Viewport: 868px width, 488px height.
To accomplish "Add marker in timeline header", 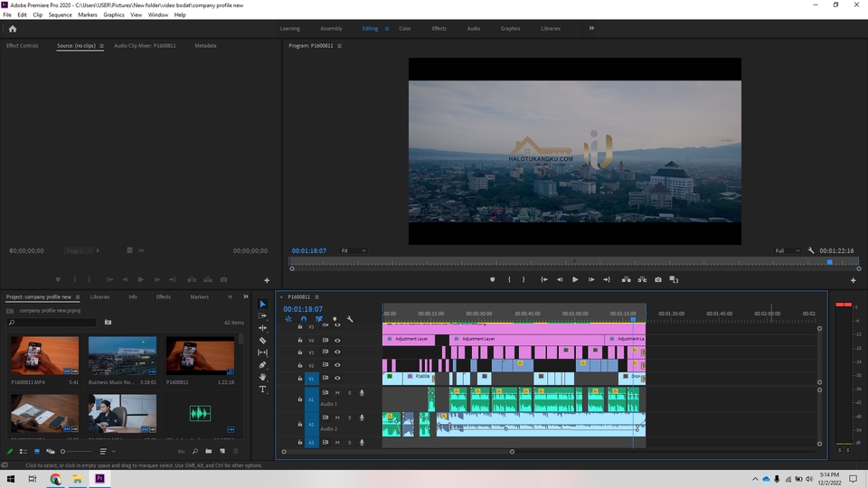I will coord(335,319).
